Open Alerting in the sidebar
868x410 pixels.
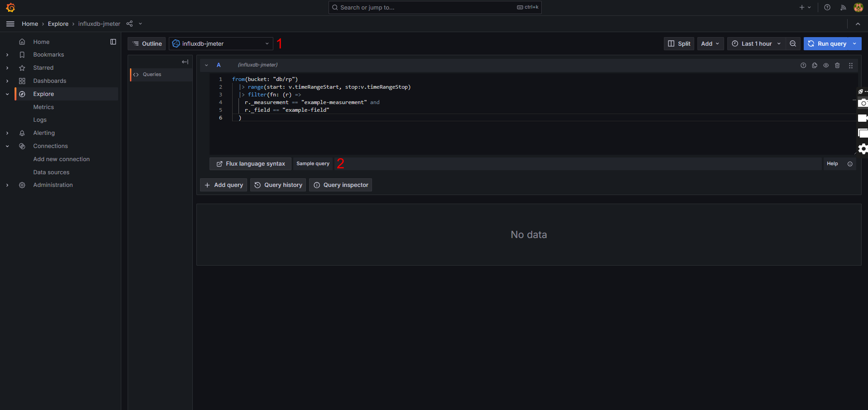[44, 133]
